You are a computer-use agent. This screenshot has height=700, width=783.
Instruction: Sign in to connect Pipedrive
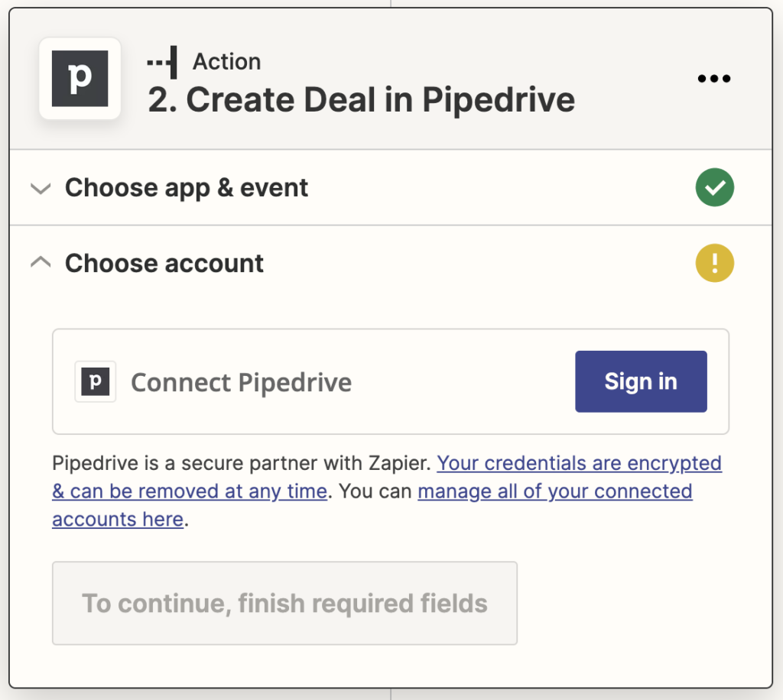point(641,381)
